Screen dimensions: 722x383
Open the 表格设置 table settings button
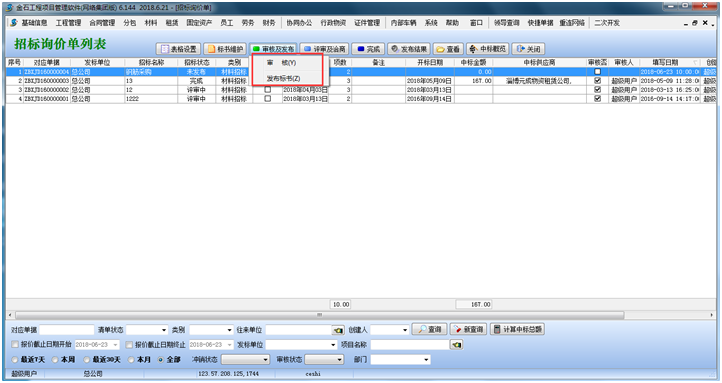coord(179,49)
